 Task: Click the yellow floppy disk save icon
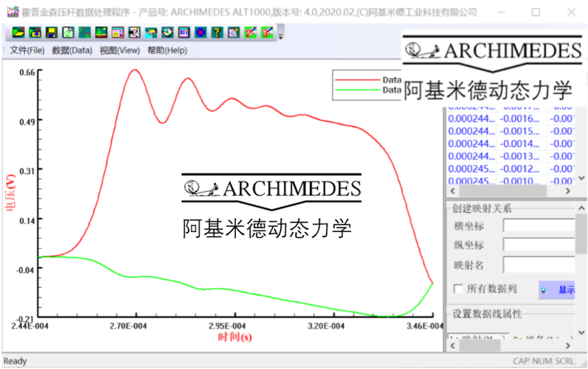[x=51, y=33]
